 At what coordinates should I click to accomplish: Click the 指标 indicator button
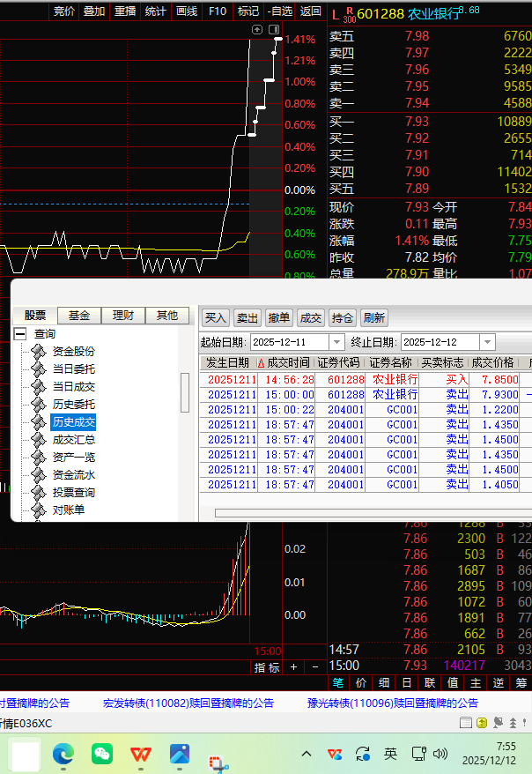[267, 667]
